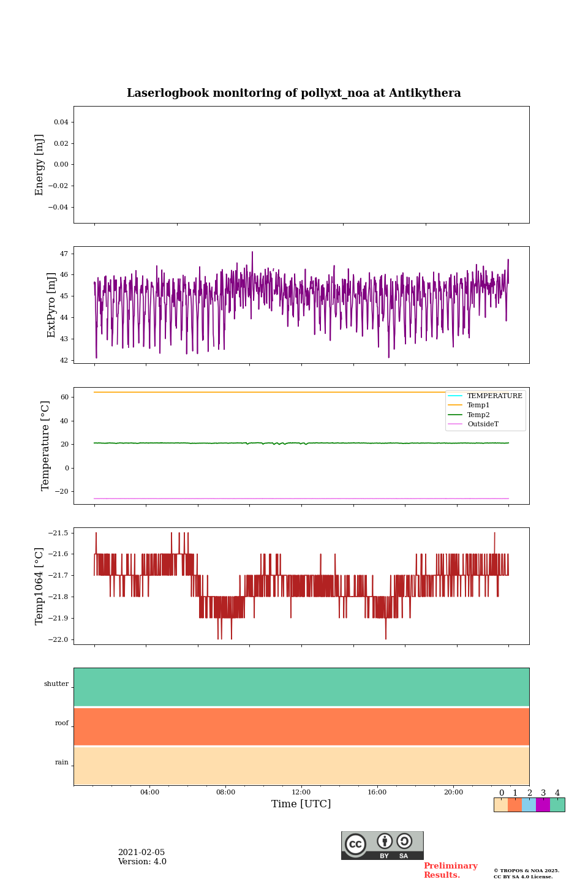
Task: Select the magenta colorbar swatch for value 3
Action: coord(543,805)
